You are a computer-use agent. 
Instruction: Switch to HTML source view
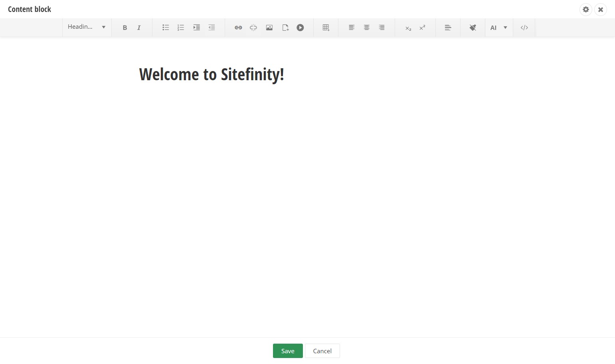pyautogui.click(x=524, y=28)
